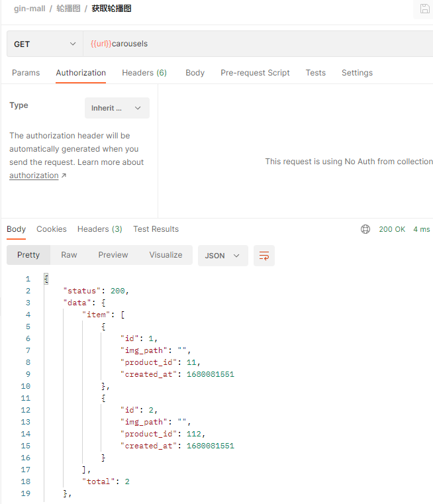View the Test Results tab
This screenshot has width=433, height=504.
pyautogui.click(x=156, y=229)
